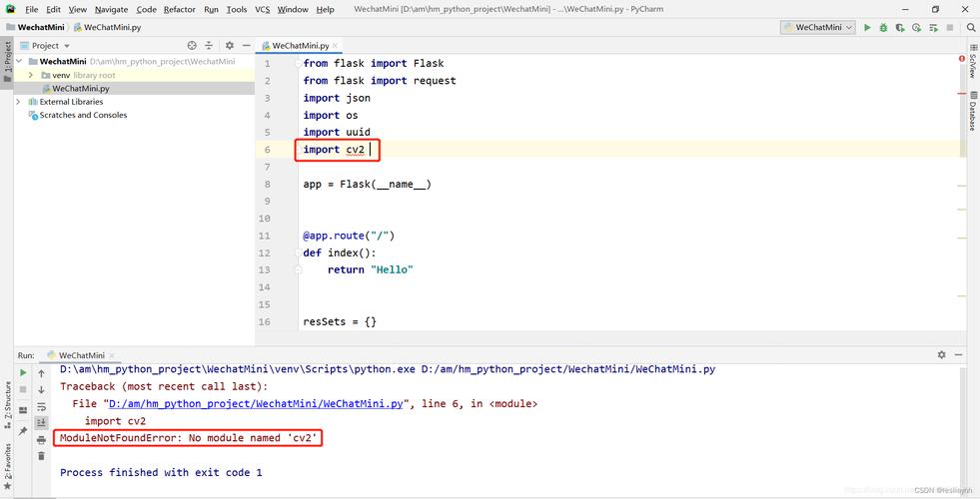Open the WeChatMini run configuration dropdown
Viewport: 980px width, 499px height.
click(x=818, y=28)
